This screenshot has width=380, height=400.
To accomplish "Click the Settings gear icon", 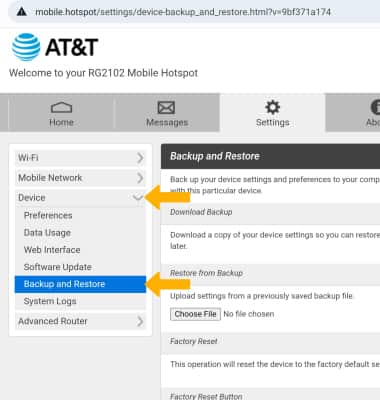I will (273, 107).
